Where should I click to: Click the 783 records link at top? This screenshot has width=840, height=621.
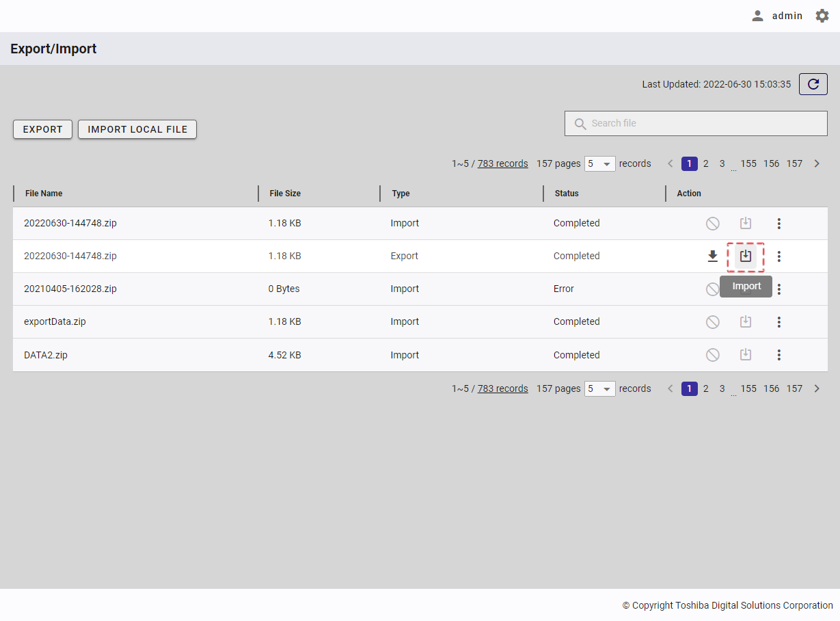502,163
